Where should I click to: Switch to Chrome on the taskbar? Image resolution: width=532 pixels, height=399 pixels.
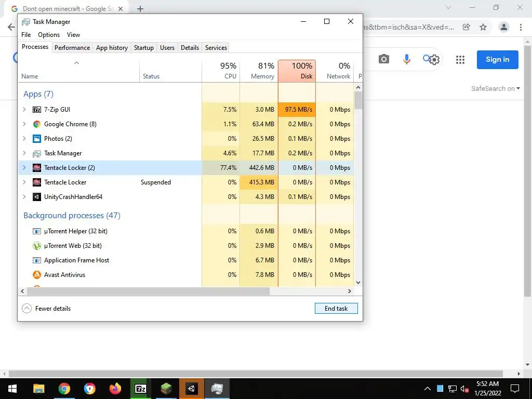point(64,389)
